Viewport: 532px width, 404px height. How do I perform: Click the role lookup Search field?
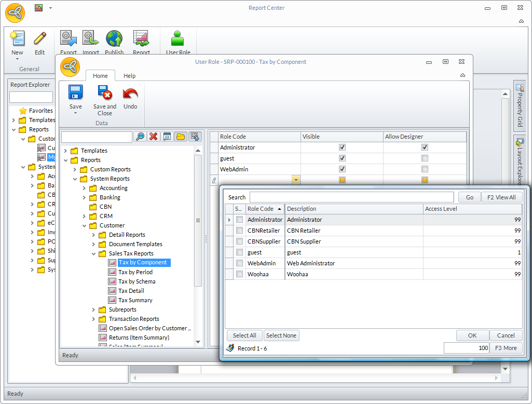tap(351, 197)
